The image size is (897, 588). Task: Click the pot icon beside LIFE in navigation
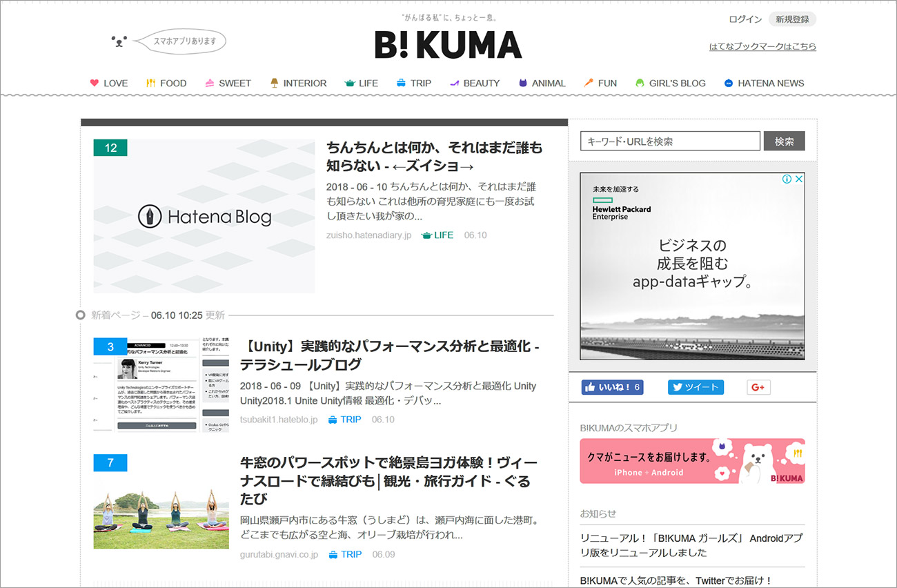pyautogui.click(x=350, y=83)
